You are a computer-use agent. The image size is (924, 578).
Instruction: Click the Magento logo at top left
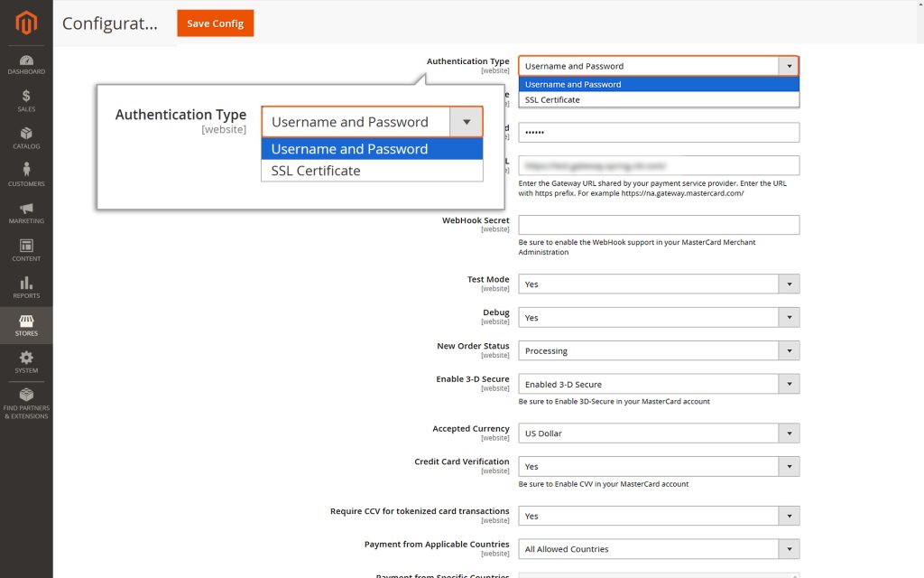[x=26, y=23]
